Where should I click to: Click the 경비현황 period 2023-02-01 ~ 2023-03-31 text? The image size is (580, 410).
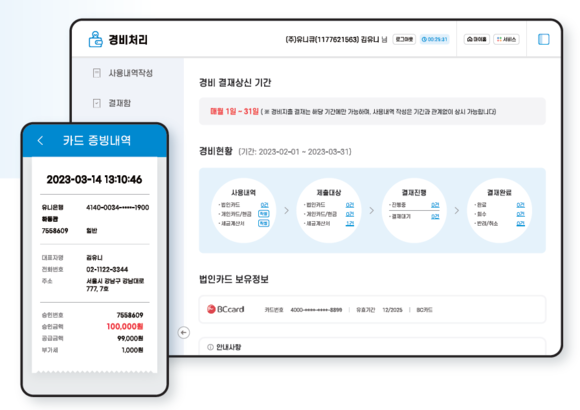(x=295, y=152)
